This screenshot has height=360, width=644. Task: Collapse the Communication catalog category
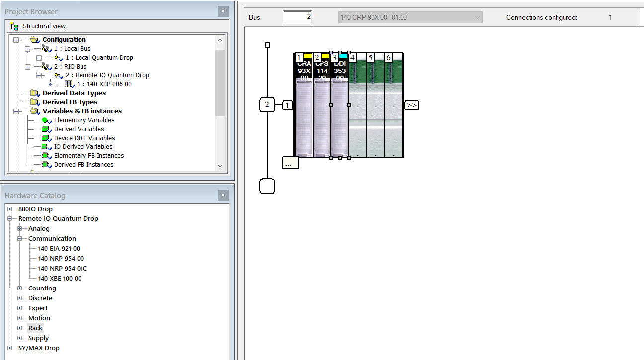20,239
